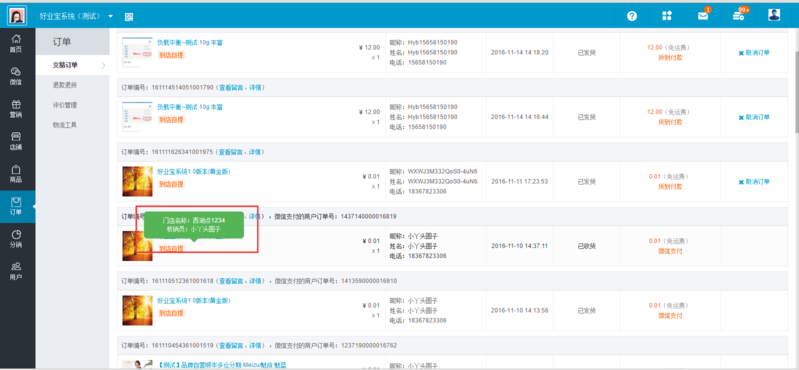Screen dimensions: 799x370
Task: Click the 已收货 status of the 14:37:11 order
Action: coord(587,246)
